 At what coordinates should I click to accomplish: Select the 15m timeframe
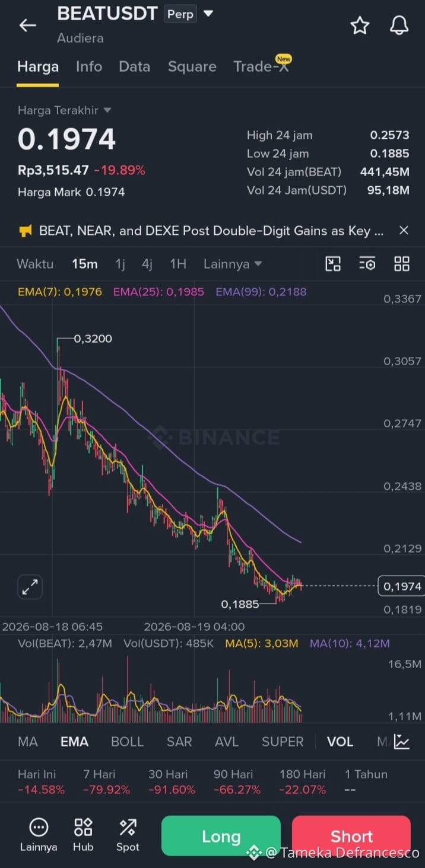85,264
